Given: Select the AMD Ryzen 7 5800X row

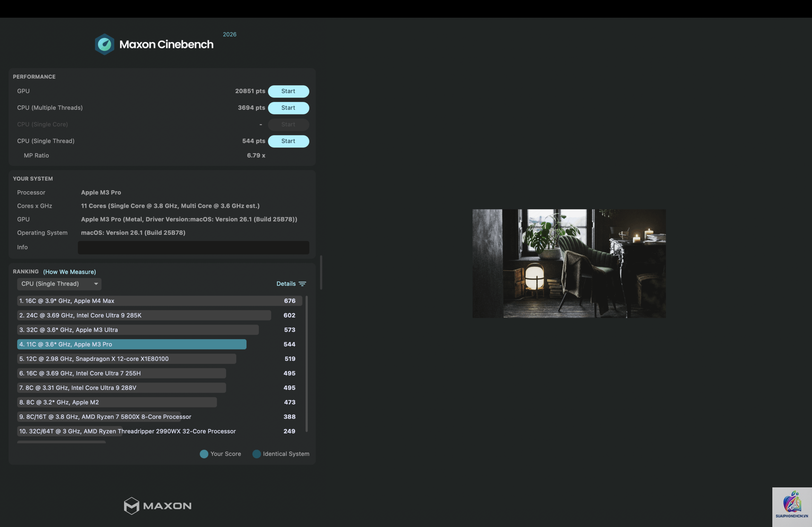Looking at the screenshot, I should pos(159,416).
